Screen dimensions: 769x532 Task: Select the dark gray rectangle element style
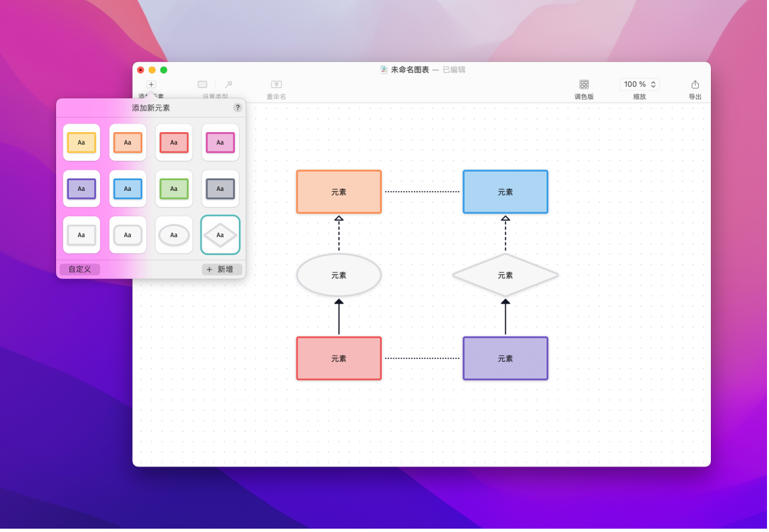220,189
